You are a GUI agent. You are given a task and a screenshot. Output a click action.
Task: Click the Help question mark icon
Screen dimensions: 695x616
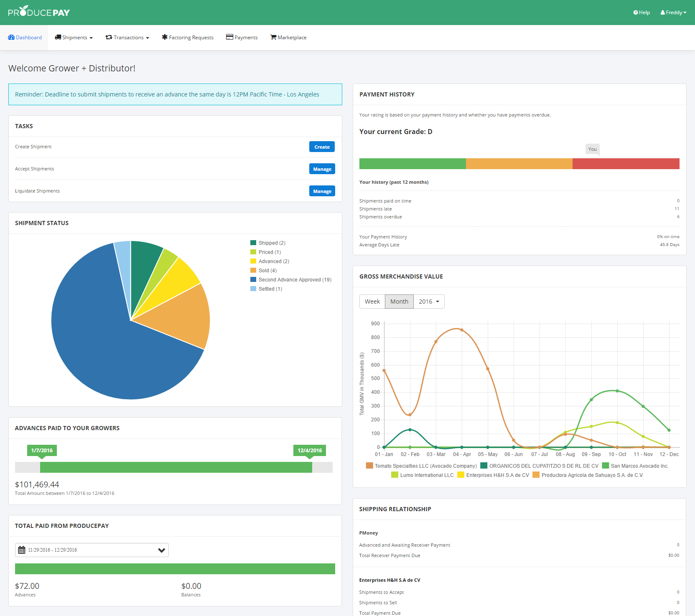[635, 13]
